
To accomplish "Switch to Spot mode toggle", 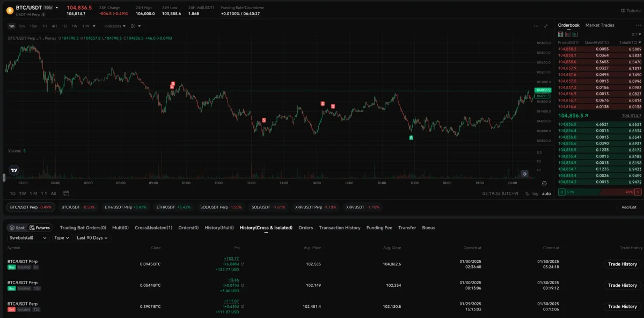I will pyautogui.click(x=17, y=228).
